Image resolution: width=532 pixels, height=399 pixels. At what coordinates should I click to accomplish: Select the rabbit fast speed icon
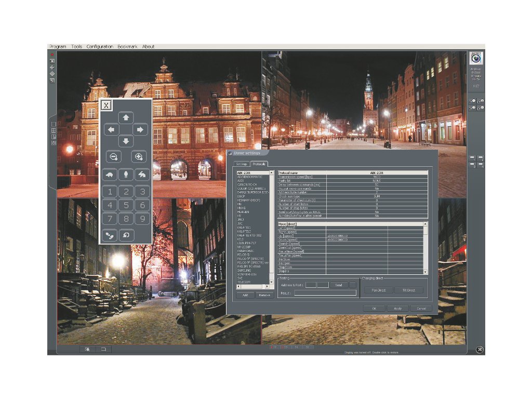pos(142,175)
